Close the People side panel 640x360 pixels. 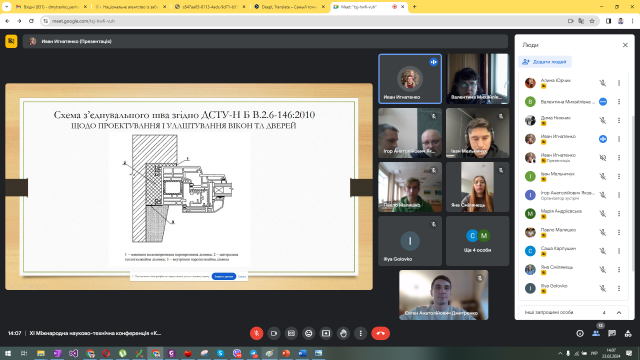pos(625,45)
